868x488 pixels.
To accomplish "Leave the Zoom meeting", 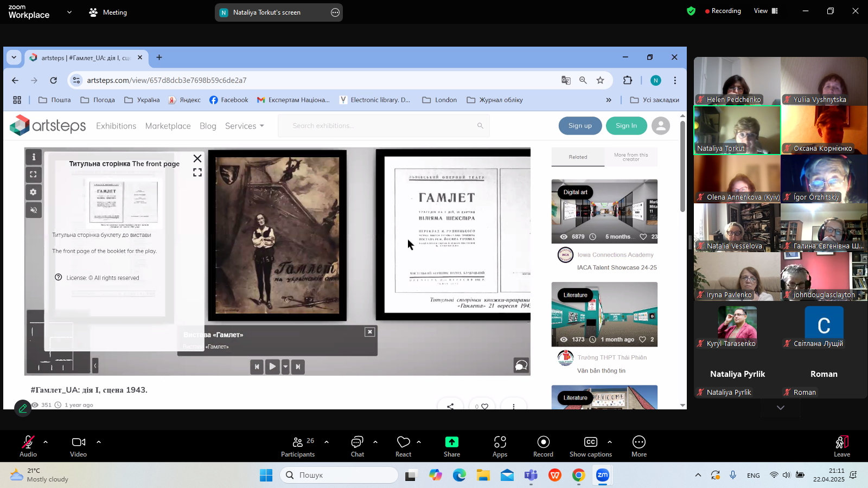I will pyautogui.click(x=841, y=446).
